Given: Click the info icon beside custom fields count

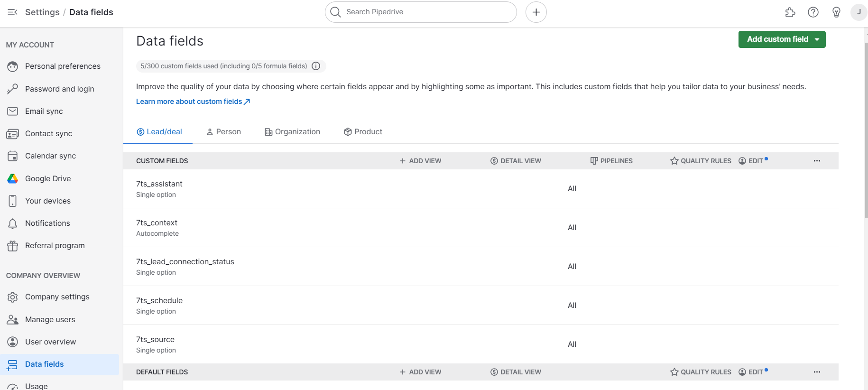Looking at the screenshot, I should [316, 66].
